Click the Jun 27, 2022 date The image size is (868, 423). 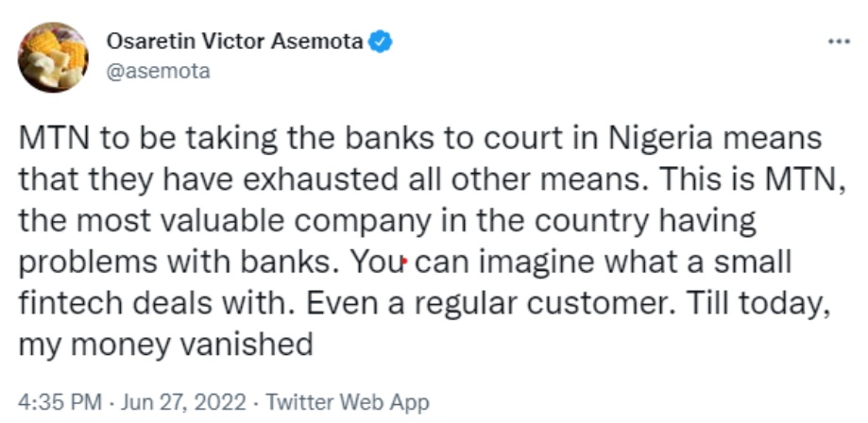pos(181,400)
